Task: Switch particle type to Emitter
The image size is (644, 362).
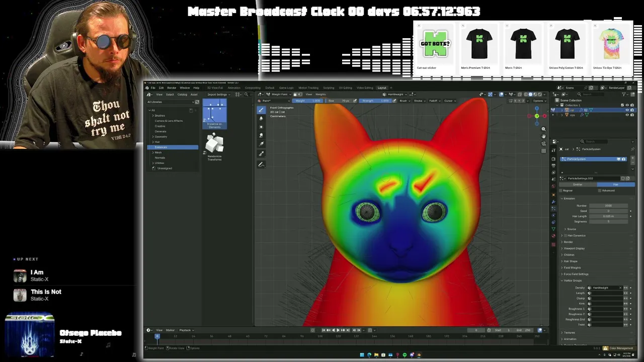Action: 578,185
